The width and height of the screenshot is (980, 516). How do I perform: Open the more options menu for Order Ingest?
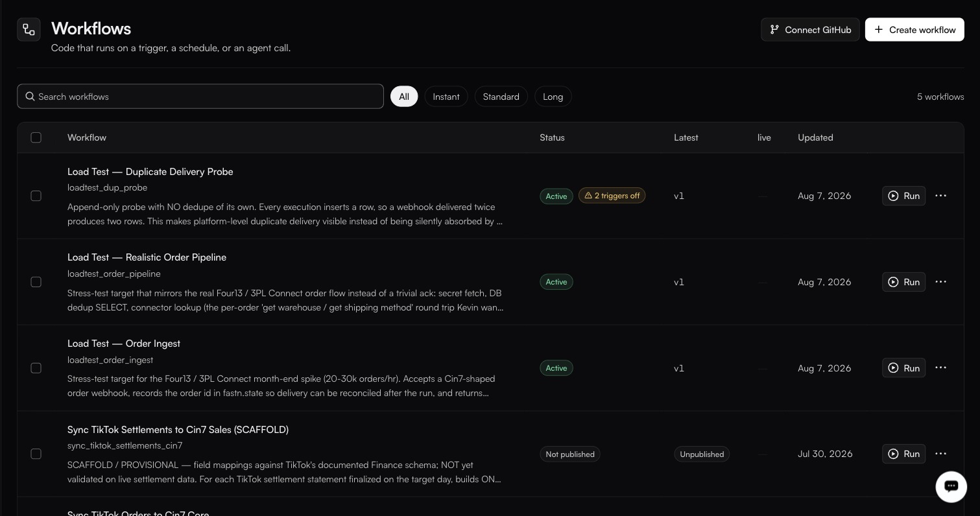[940, 368]
